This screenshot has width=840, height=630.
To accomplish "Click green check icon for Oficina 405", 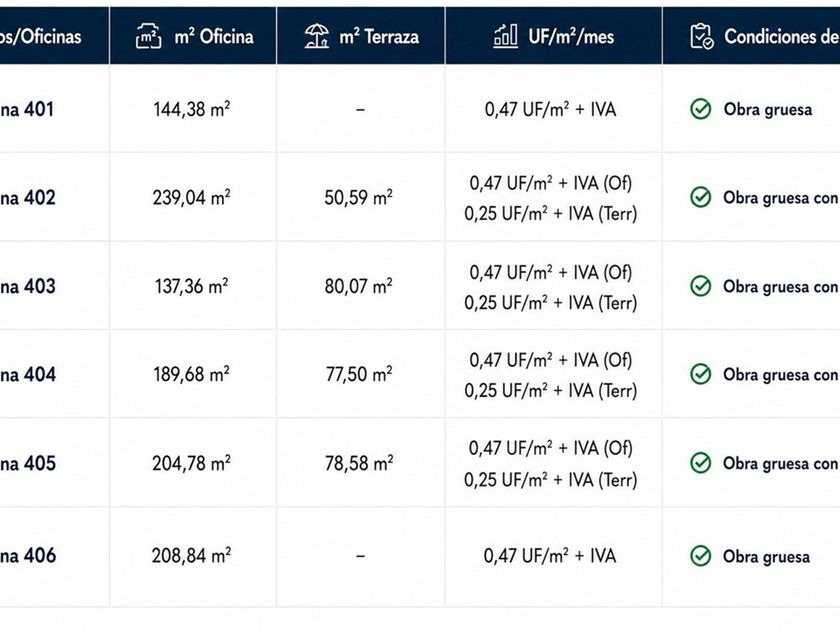I will [700, 463].
